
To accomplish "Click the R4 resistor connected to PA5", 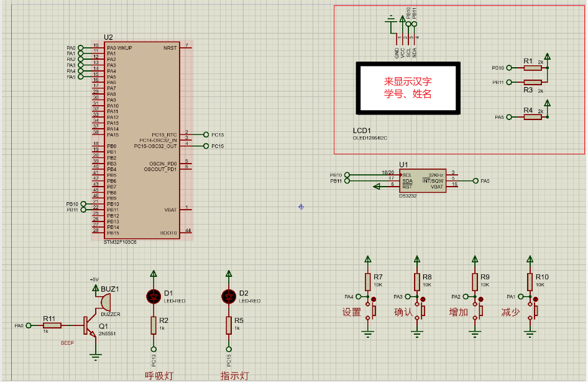I will 533,117.
